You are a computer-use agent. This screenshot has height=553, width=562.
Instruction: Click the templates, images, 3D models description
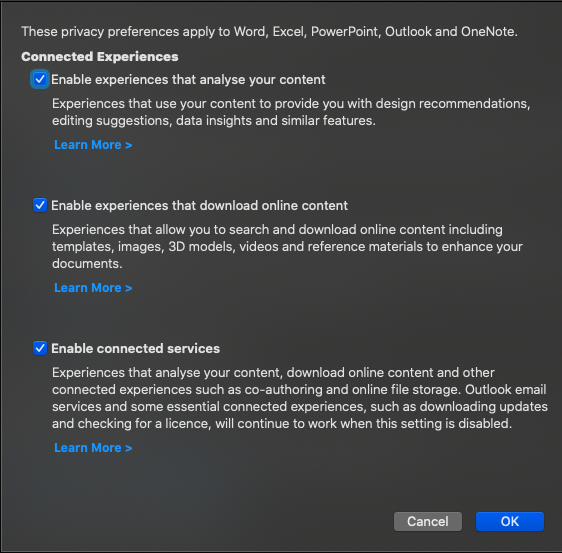tap(287, 247)
